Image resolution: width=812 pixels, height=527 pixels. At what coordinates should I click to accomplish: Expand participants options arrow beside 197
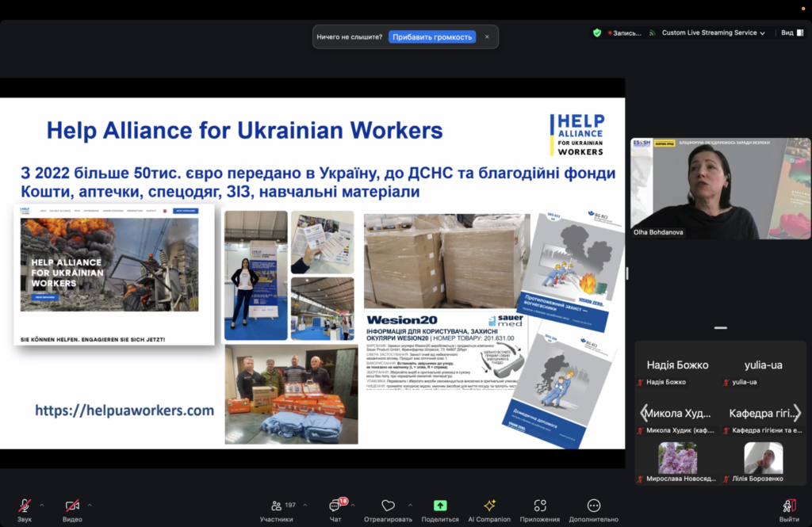pos(305,506)
